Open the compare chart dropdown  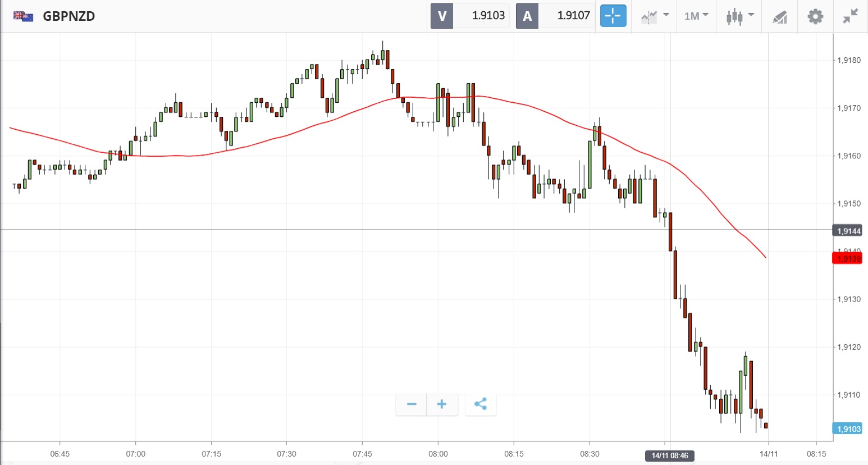coord(655,16)
